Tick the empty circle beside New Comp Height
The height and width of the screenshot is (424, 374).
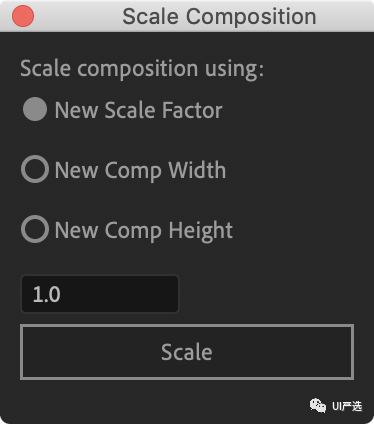click(x=35, y=229)
